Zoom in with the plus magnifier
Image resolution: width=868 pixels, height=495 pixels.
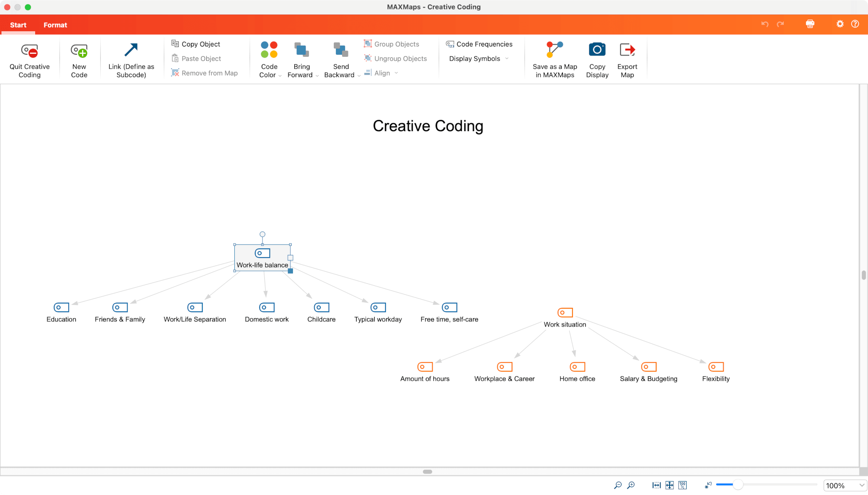click(631, 485)
